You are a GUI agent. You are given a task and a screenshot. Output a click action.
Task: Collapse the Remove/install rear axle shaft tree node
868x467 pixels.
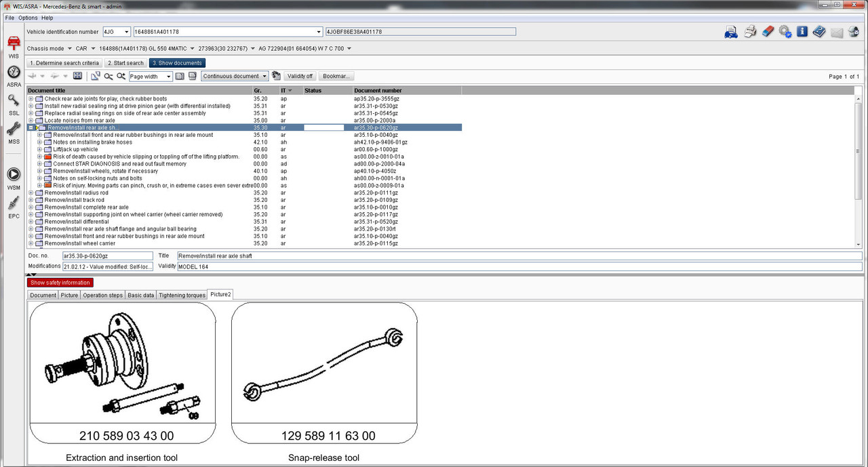[x=31, y=127]
